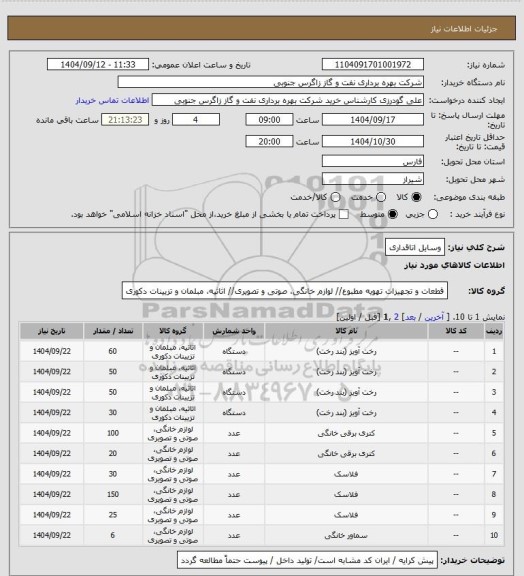Click row number 7 in ردیف column
The width and height of the screenshot is (524, 576).
pos(494,474)
